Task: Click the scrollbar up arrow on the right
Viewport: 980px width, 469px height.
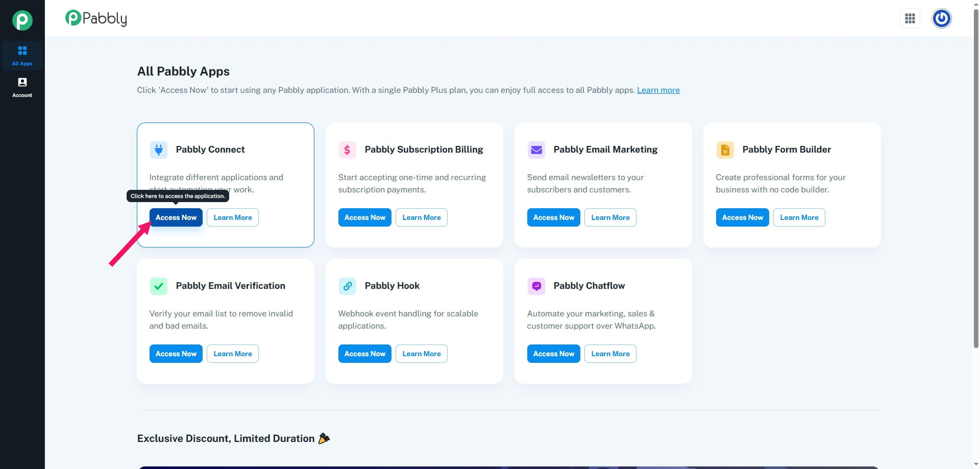Action: pos(975,4)
